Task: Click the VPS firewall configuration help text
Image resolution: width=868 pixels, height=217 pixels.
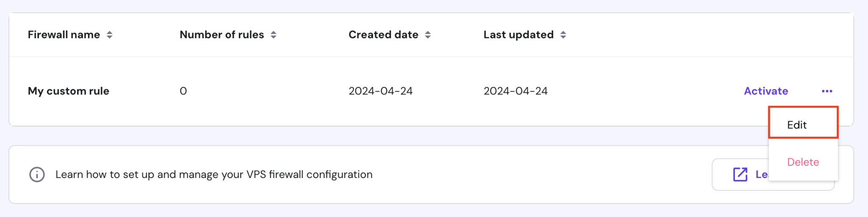Action: pos(214,174)
